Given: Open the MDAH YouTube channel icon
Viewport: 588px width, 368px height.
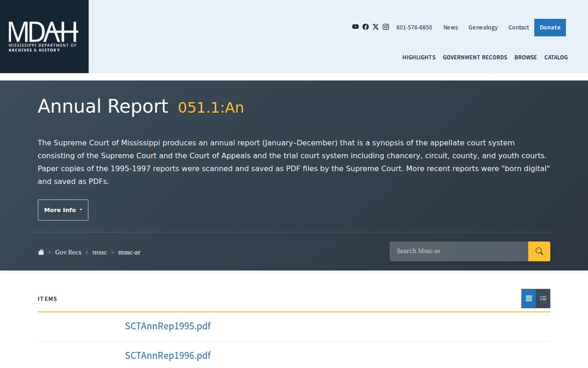Looking at the screenshot, I should tap(355, 27).
